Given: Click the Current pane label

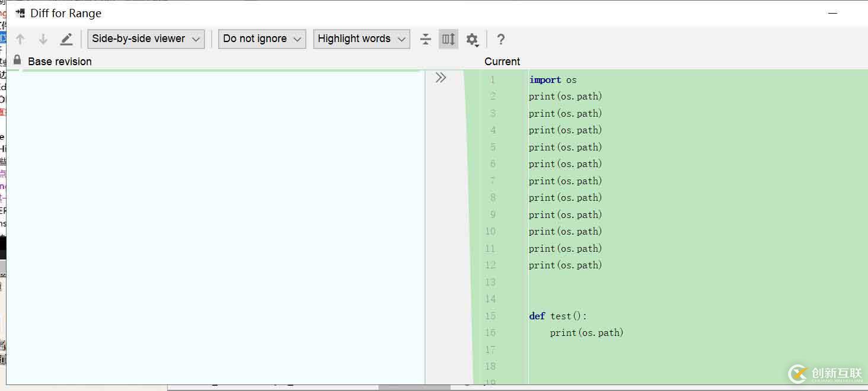Looking at the screenshot, I should coord(502,62).
